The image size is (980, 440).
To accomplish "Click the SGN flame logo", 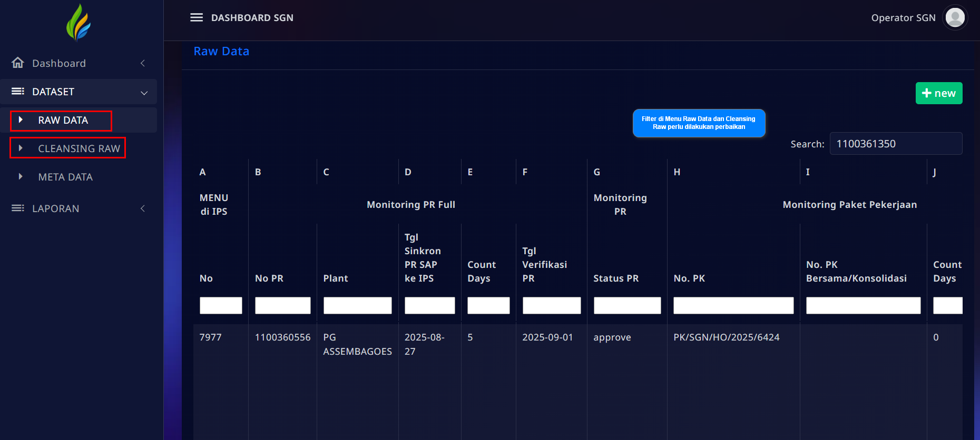I will (x=79, y=23).
